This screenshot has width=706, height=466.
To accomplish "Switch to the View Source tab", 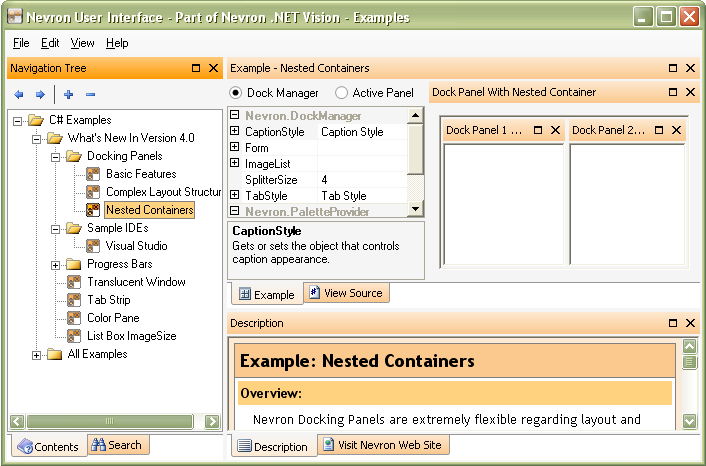I will pyautogui.click(x=347, y=293).
